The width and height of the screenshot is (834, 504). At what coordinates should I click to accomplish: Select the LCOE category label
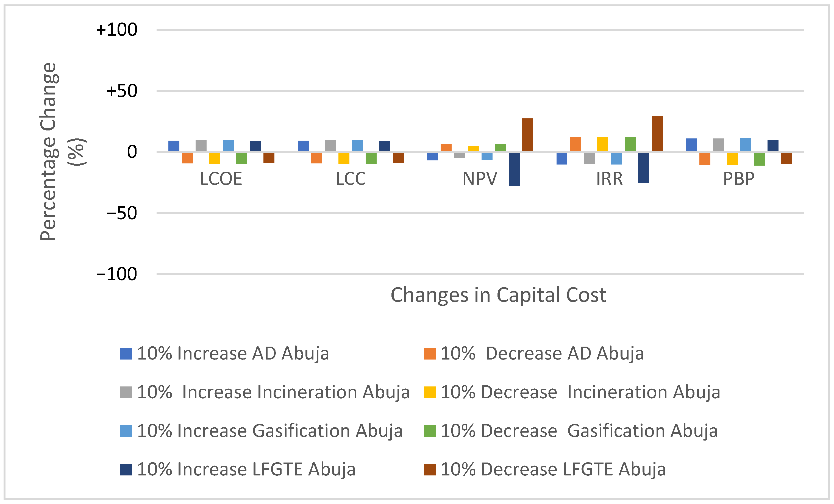221,179
